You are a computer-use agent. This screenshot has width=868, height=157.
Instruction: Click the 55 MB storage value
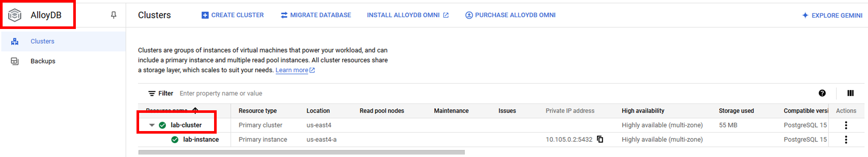[x=728, y=125]
